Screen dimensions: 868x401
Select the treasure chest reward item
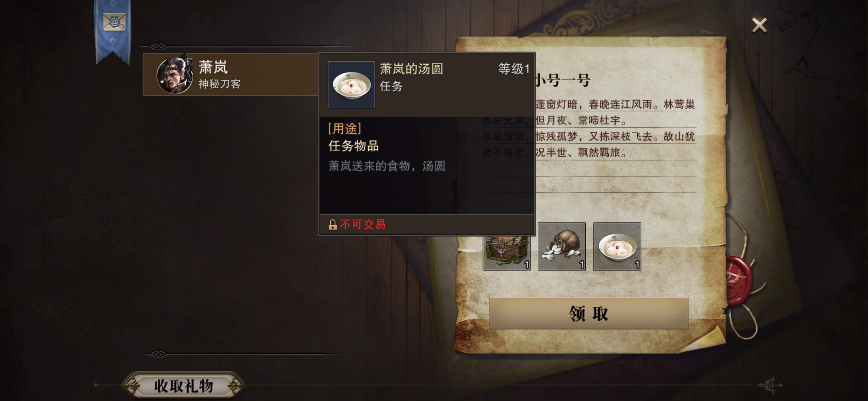[x=507, y=253]
